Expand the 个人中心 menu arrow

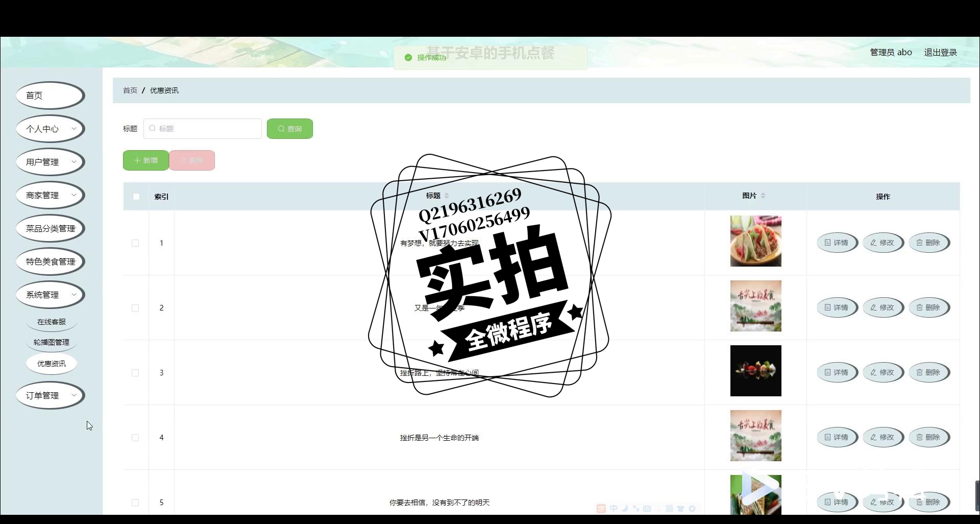click(x=74, y=129)
